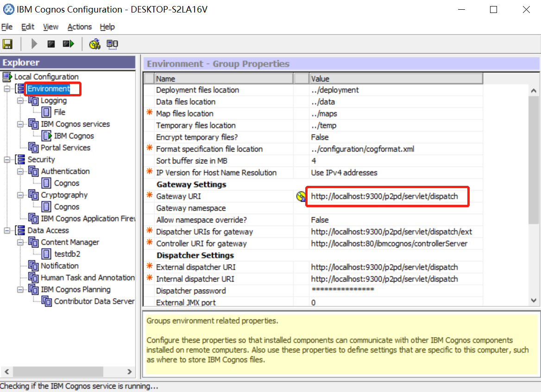Collapse the Security tree node
The image size is (541, 392).
(7, 159)
